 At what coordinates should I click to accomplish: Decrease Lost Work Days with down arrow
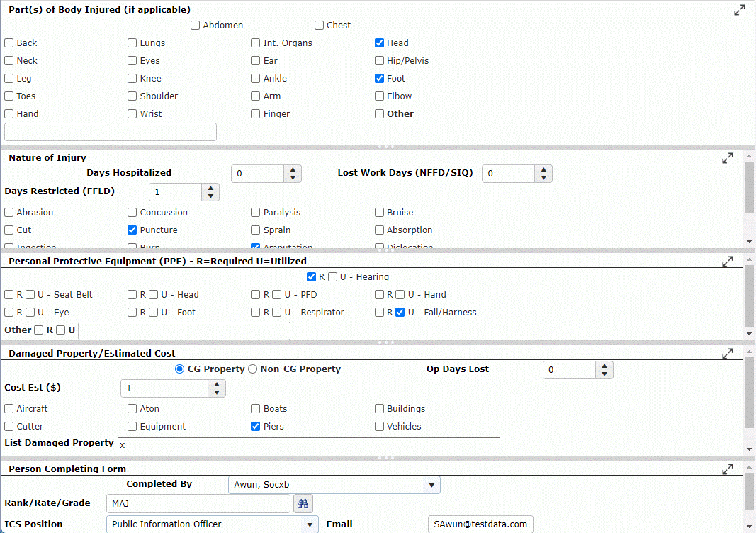[543, 178]
